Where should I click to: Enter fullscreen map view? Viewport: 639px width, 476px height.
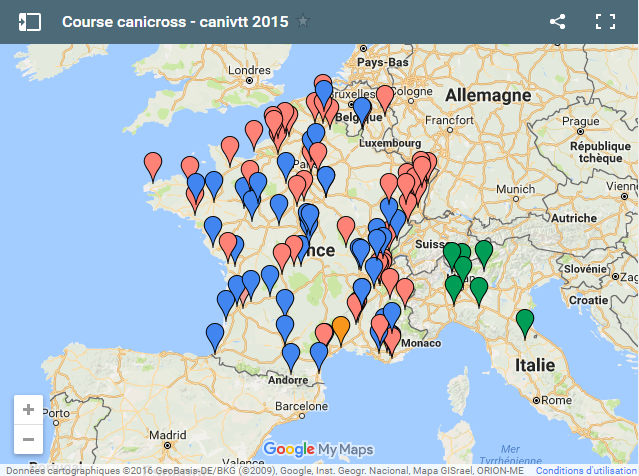605,21
